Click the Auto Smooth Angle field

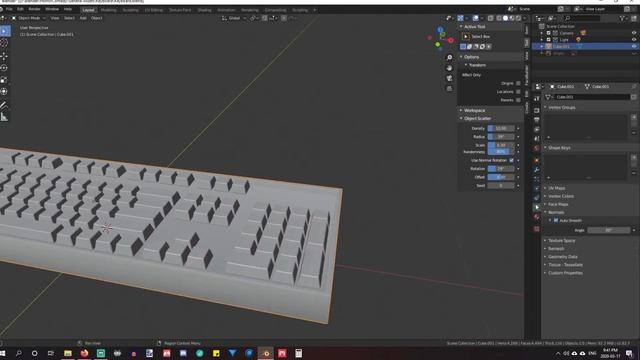pyautogui.click(x=609, y=230)
